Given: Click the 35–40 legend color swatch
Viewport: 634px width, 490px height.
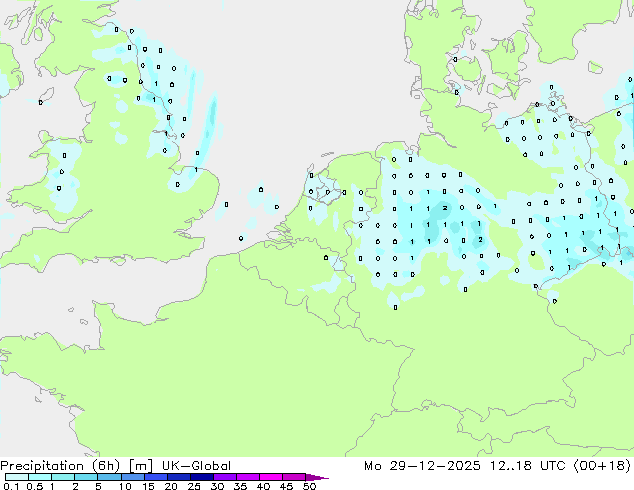Looking at the screenshot, I should click(247, 477).
